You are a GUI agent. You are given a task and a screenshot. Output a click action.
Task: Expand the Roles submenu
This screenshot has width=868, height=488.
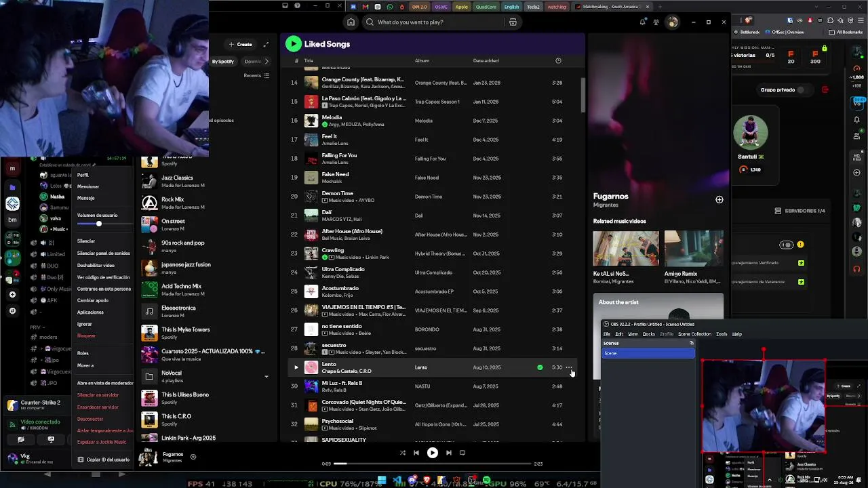[x=83, y=353]
